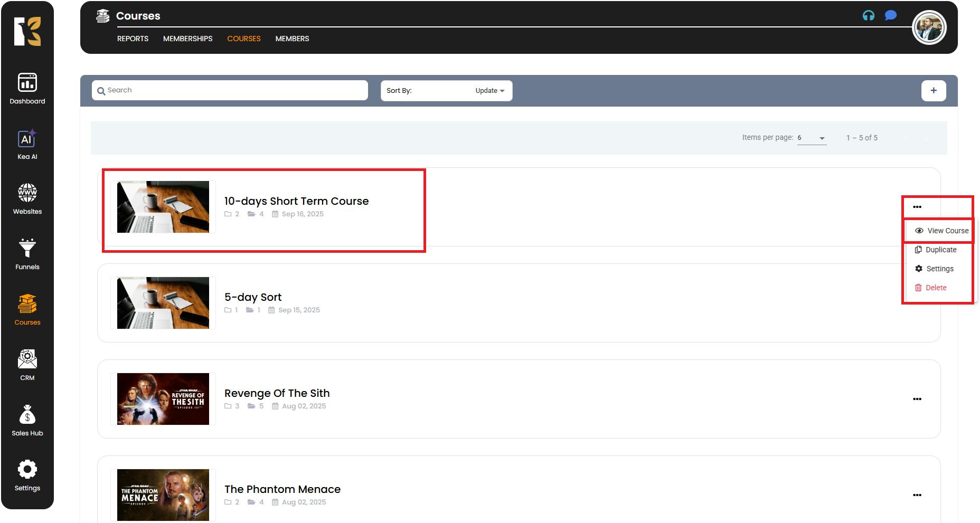Open the 5-day Sort course title
980x523 pixels.
point(253,297)
